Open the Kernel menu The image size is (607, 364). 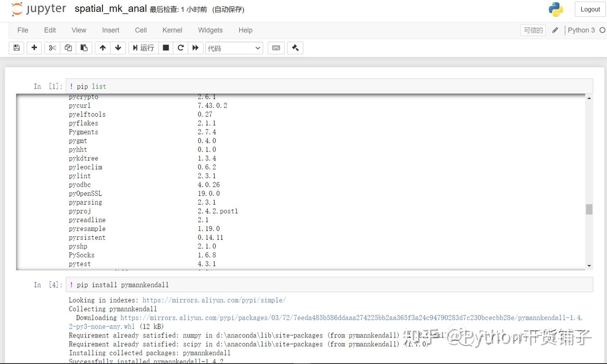[172, 30]
